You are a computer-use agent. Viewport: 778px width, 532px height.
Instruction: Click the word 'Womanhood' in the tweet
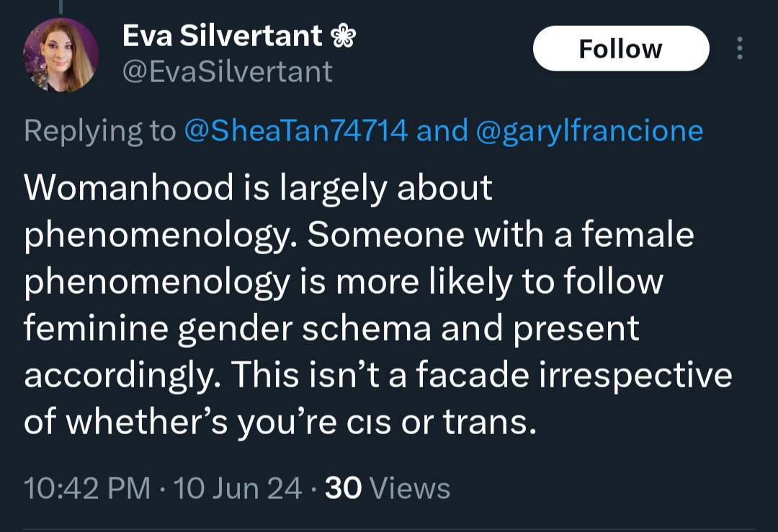click(x=128, y=187)
